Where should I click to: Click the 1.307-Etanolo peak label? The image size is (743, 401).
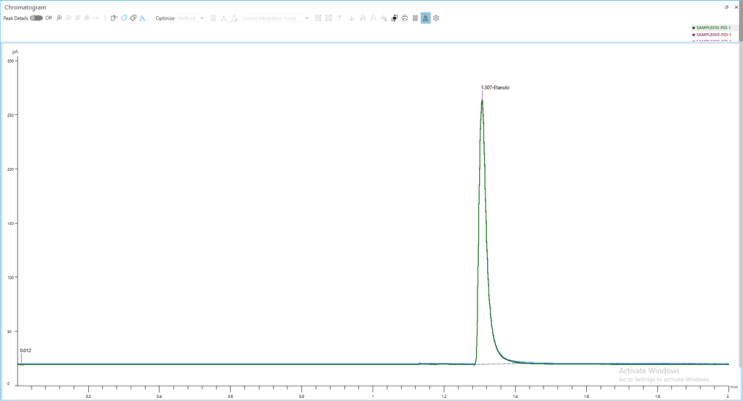click(x=495, y=88)
